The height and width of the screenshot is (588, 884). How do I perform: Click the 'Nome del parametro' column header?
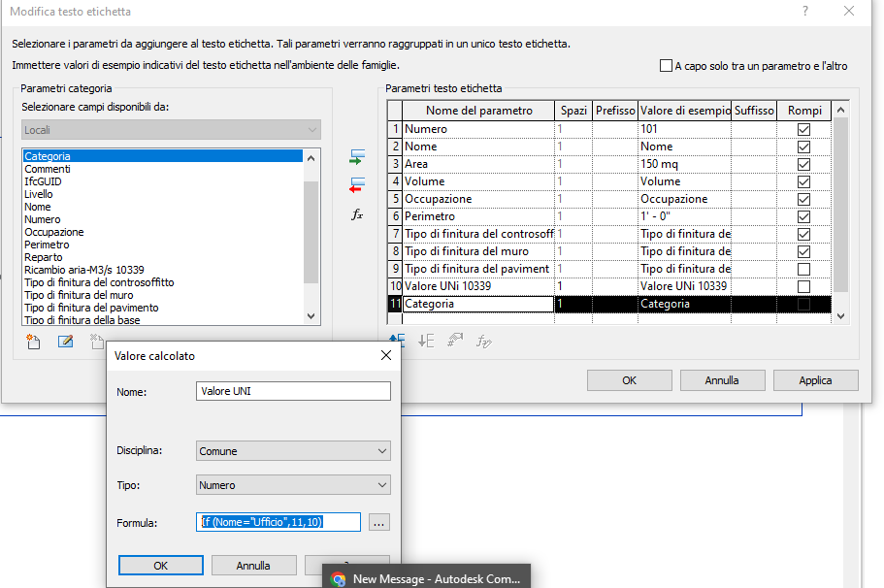478,111
